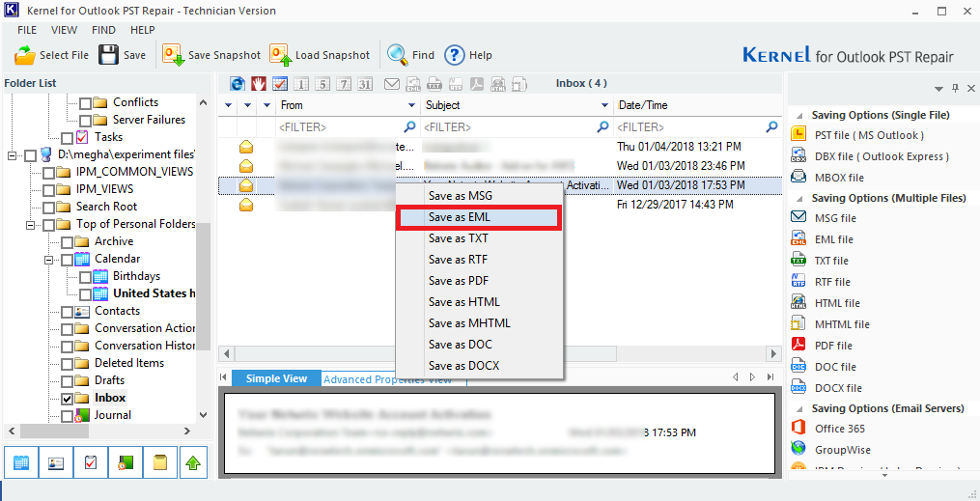Open the tasks clipboard button at bottom-left
Image resolution: width=980 pixels, height=501 pixels.
click(91, 462)
